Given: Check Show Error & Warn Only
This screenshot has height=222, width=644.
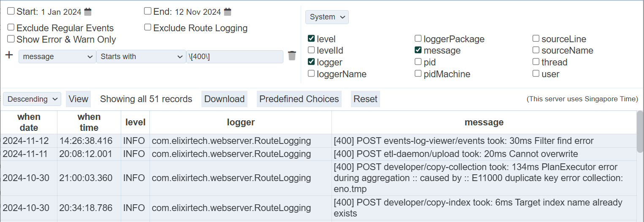Looking at the screenshot, I should click(11, 39).
